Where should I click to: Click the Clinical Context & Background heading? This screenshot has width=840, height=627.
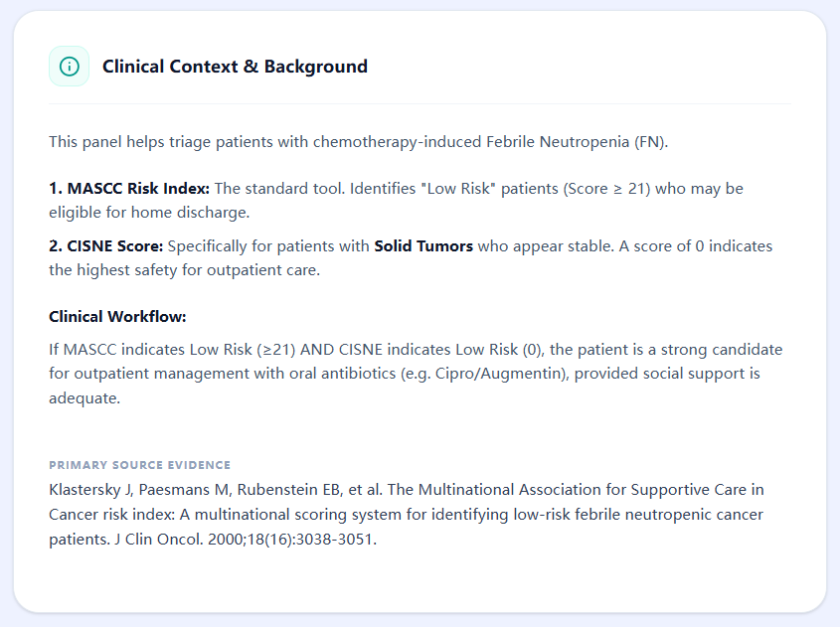tap(235, 67)
